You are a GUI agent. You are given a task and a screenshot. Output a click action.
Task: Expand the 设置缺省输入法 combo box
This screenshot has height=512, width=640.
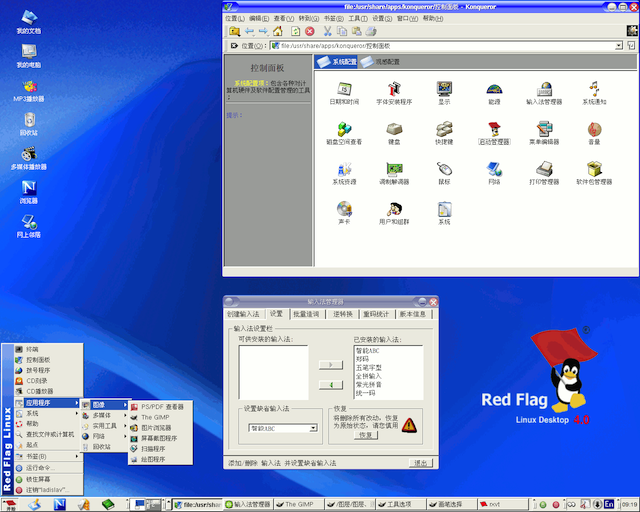pos(313,428)
